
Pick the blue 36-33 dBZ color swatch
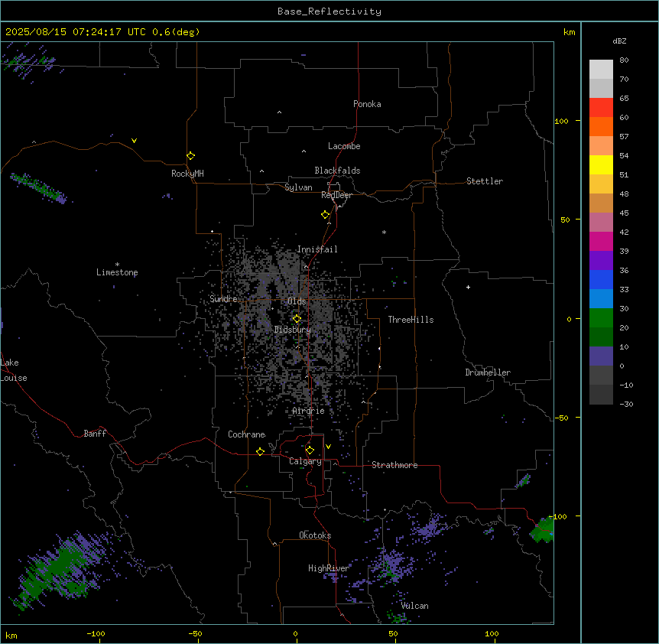(x=601, y=279)
